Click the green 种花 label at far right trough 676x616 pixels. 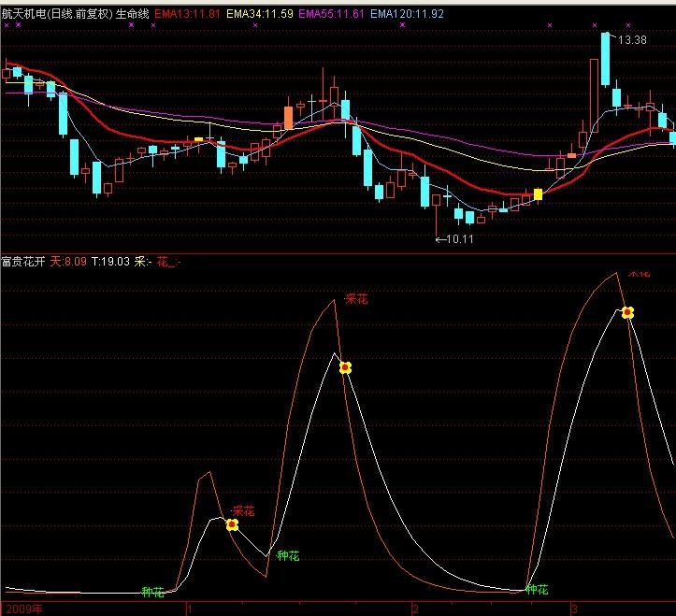pos(537,590)
